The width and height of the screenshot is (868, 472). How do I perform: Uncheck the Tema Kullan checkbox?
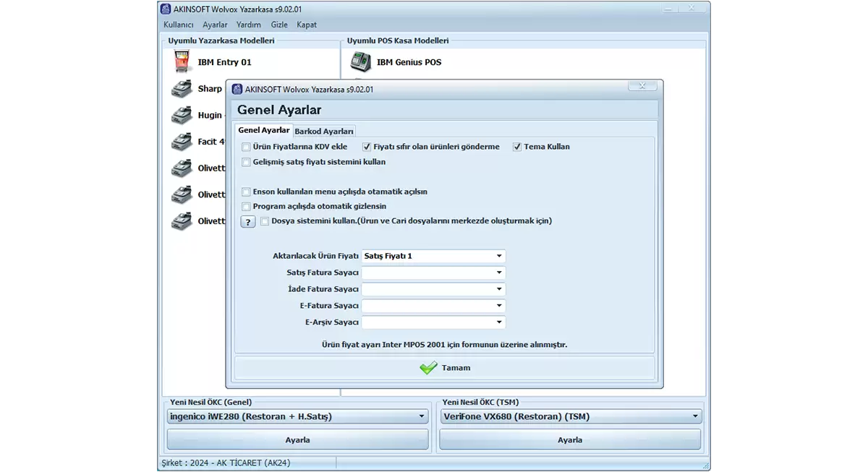[517, 147]
